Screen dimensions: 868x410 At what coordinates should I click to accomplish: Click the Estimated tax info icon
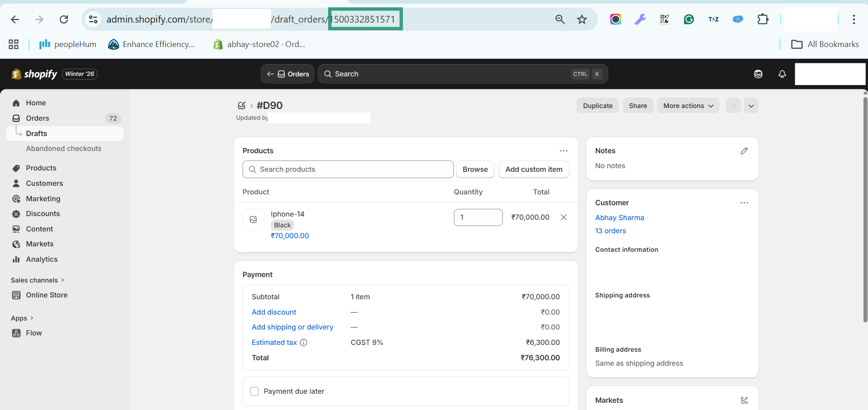[304, 343]
